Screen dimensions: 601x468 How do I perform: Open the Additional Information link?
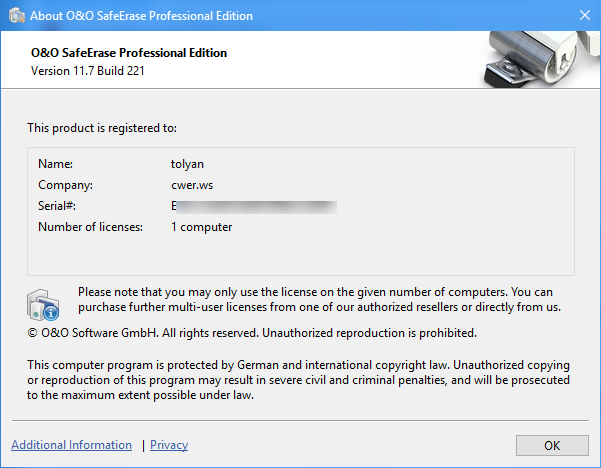71,445
